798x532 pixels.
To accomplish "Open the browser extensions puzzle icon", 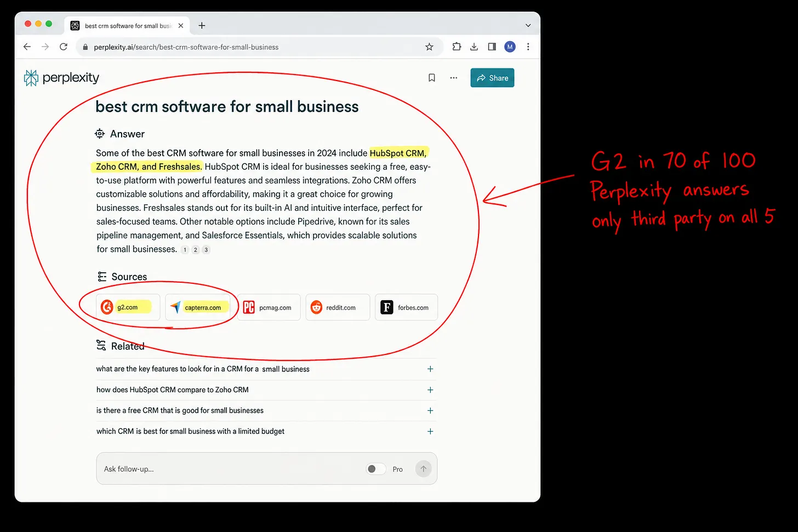I will tap(457, 47).
